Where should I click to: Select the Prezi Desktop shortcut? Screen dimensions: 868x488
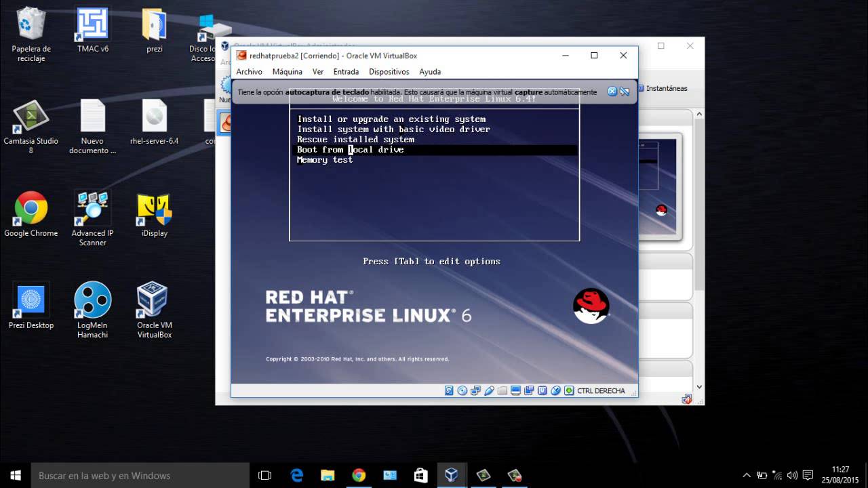click(31, 307)
